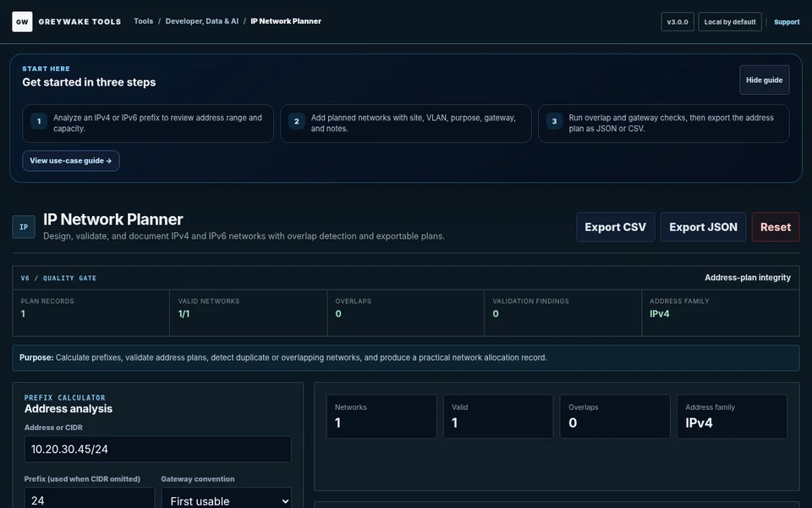Click the Overlaps quality gate cell

pyautogui.click(x=406, y=312)
